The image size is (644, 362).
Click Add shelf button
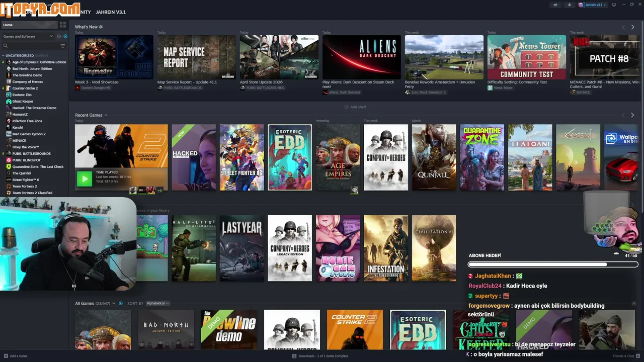(355, 107)
